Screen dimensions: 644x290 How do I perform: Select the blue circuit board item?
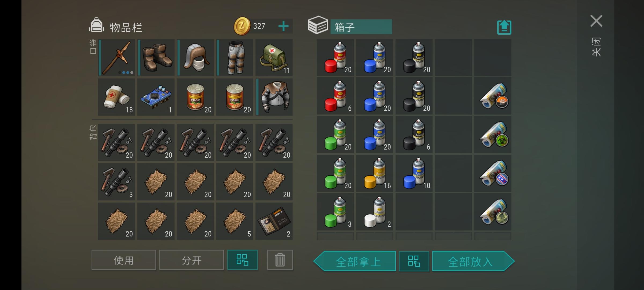coord(156,97)
